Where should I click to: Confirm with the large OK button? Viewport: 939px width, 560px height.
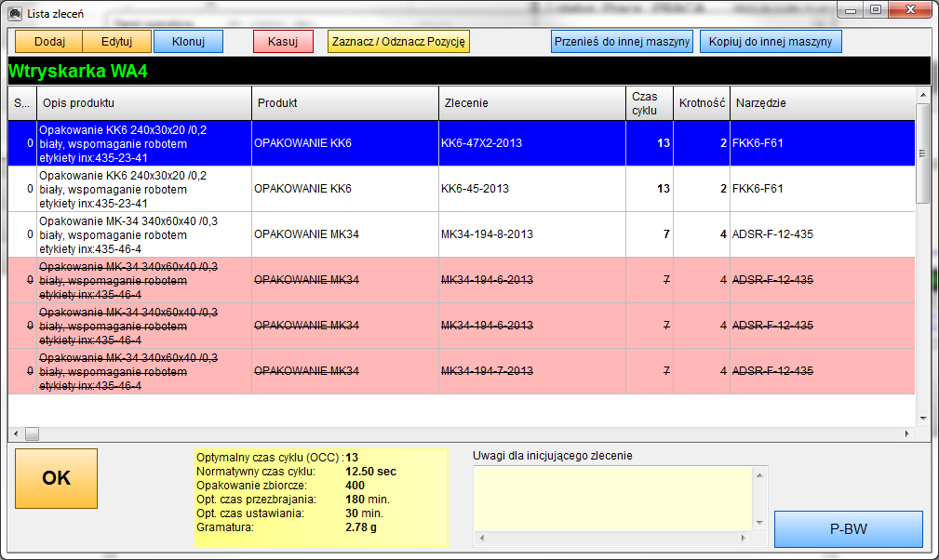pyautogui.click(x=56, y=479)
